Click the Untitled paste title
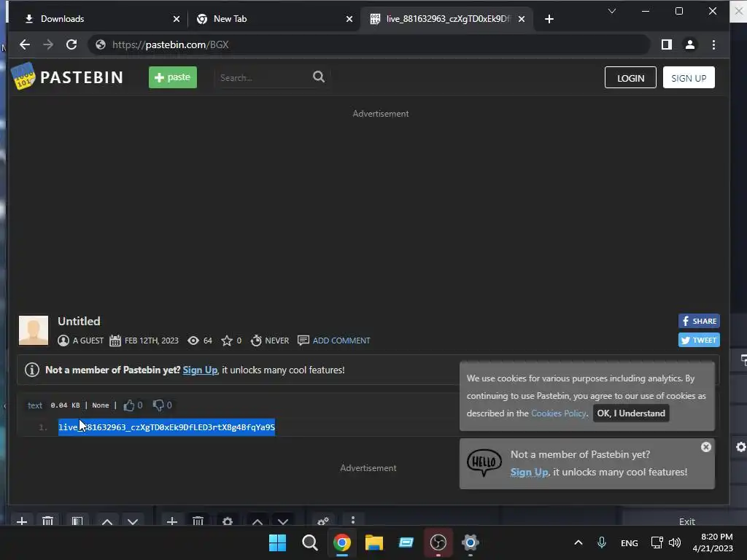The width and height of the screenshot is (747, 560). tap(79, 322)
